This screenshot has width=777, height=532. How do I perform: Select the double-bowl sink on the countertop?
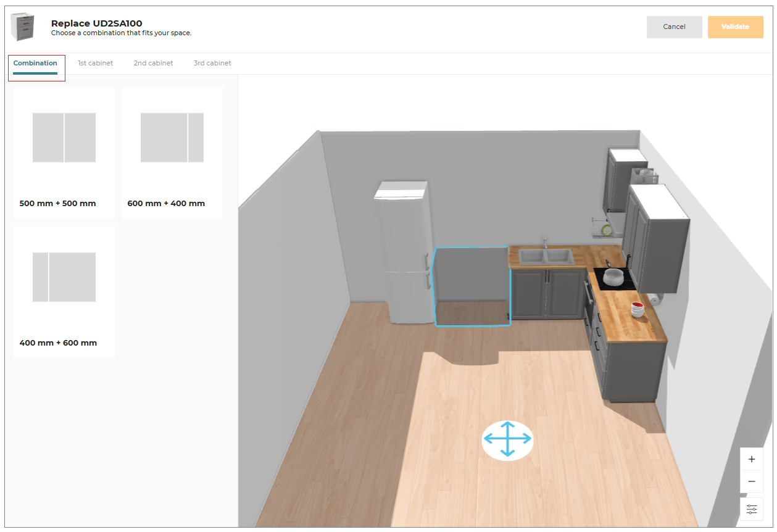point(546,256)
